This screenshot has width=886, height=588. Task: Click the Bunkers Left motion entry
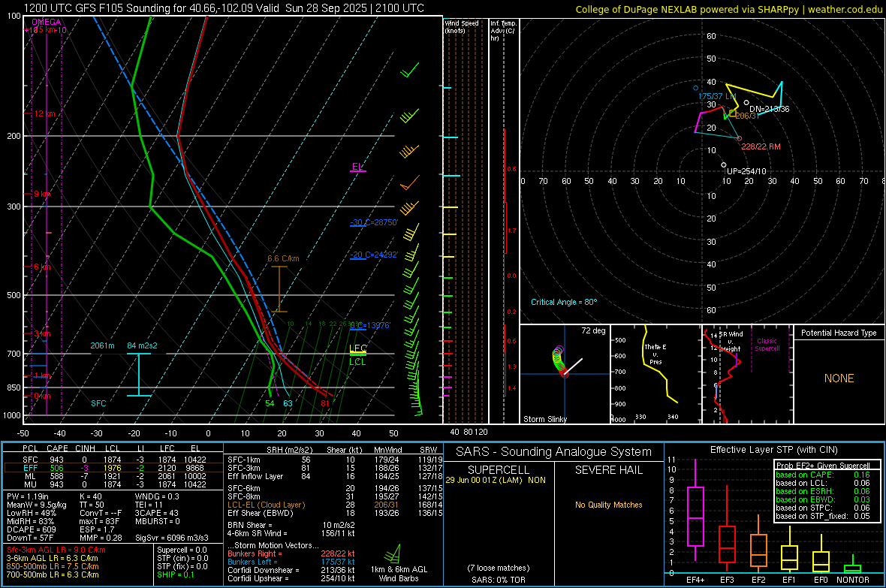(x=291, y=562)
